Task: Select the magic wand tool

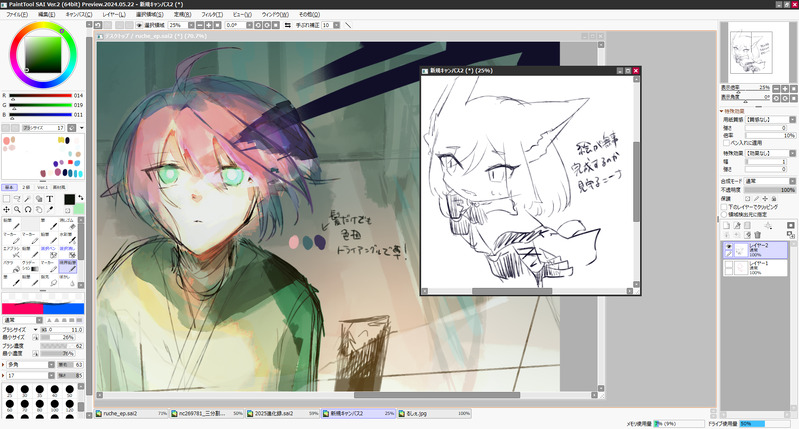Action: (x=28, y=199)
